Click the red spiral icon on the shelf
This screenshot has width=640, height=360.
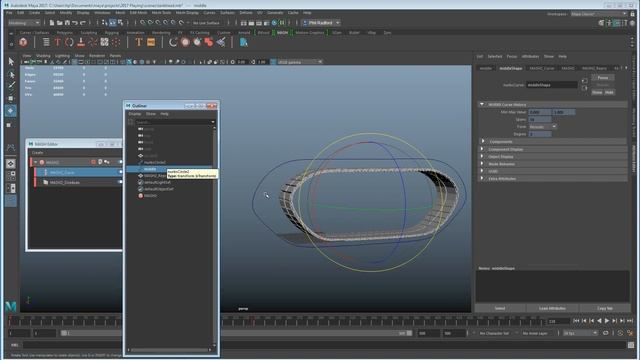(93, 42)
